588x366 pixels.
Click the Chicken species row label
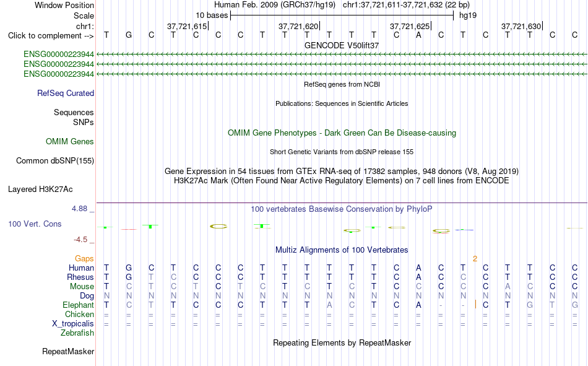pos(79,314)
